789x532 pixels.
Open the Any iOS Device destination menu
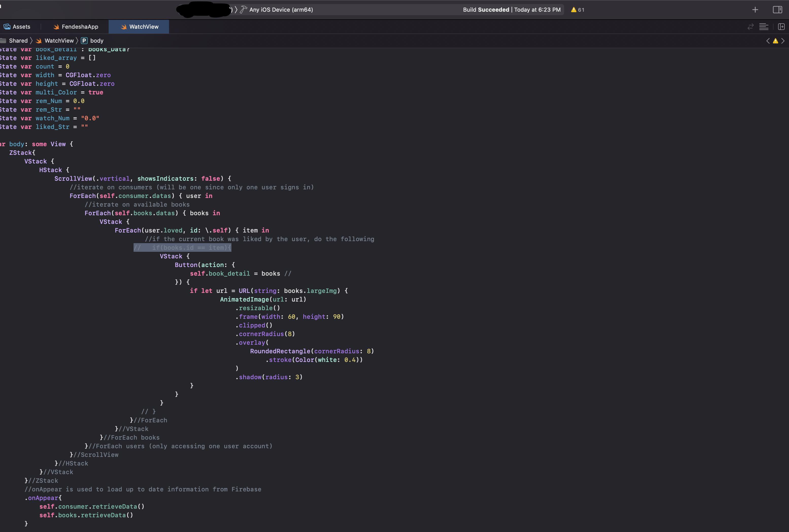[x=281, y=9]
